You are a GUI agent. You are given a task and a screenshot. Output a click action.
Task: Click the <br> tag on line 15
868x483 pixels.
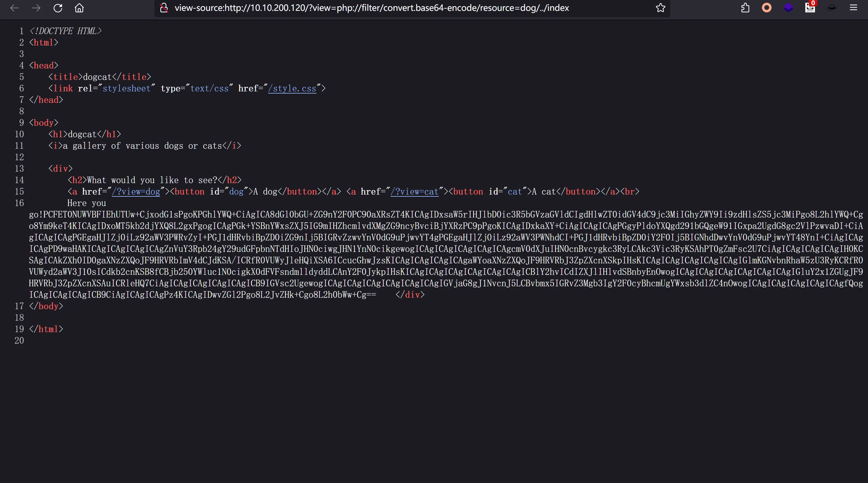630,192
